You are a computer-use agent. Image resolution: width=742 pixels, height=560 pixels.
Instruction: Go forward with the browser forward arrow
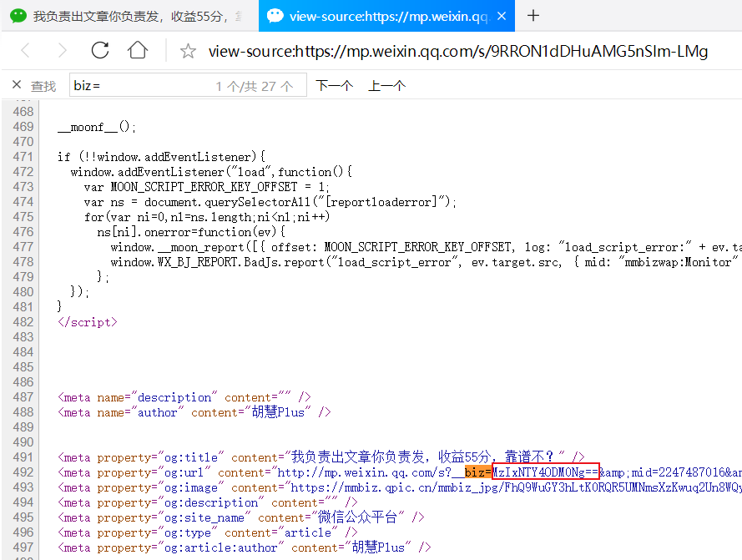point(62,50)
